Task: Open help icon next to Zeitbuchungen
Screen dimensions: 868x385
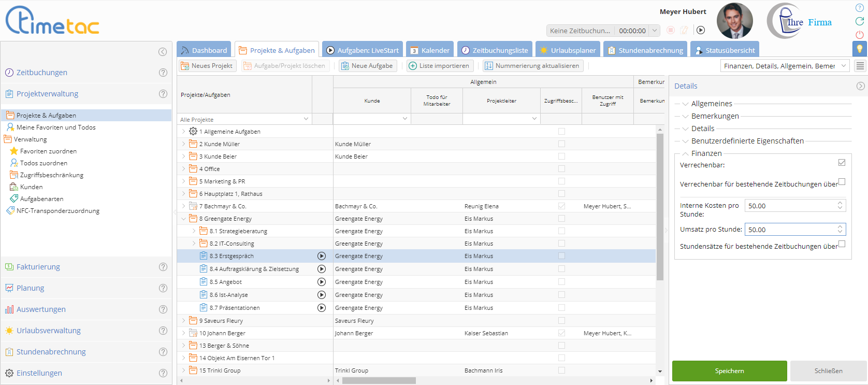Action: click(x=163, y=73)
